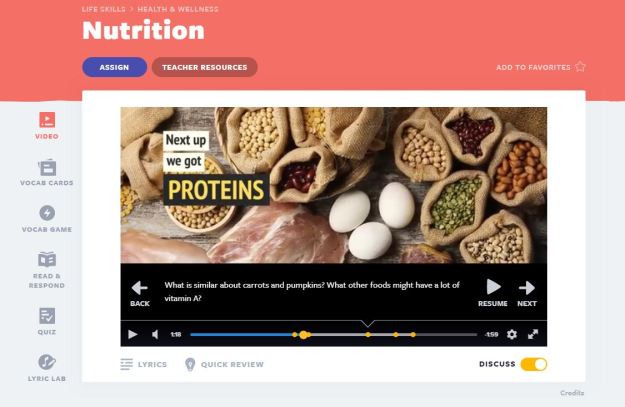Jump to last yellow timeline marker

point(413,335)
